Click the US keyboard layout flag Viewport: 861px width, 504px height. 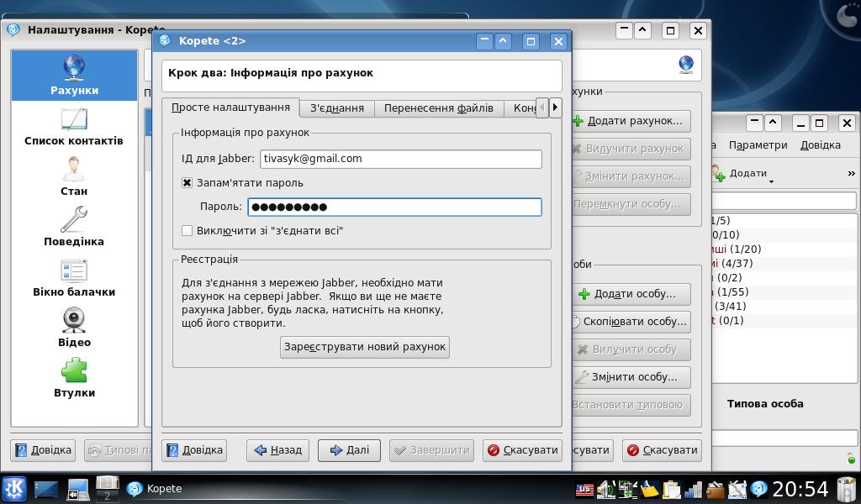(x=584, y=490)
